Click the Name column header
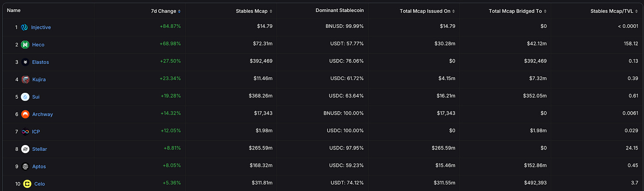 (x=14, y=10)
